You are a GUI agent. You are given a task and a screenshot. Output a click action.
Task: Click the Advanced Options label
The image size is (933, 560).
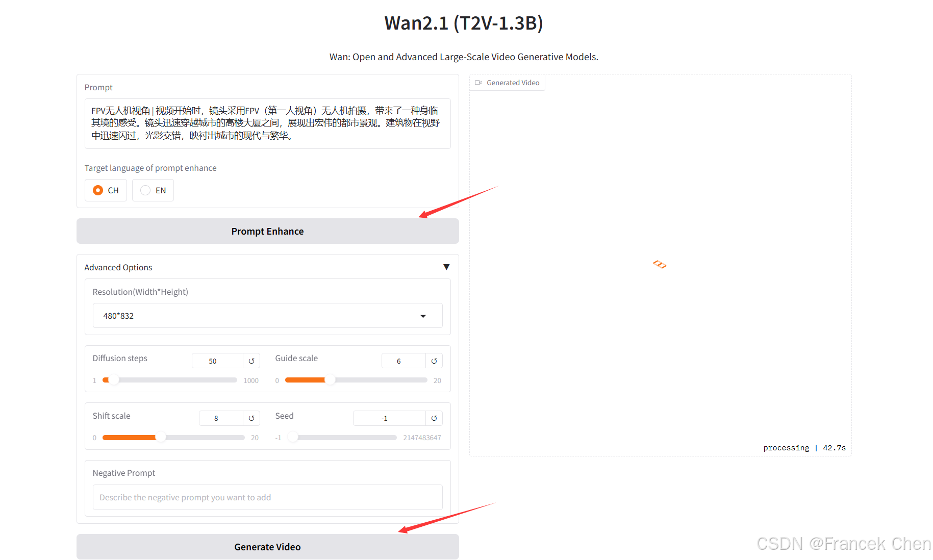(x=118, y=267)
